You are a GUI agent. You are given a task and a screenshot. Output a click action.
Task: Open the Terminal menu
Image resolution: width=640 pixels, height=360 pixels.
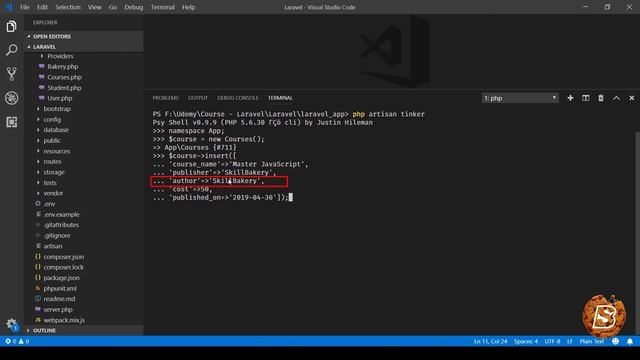coord(162,7)
